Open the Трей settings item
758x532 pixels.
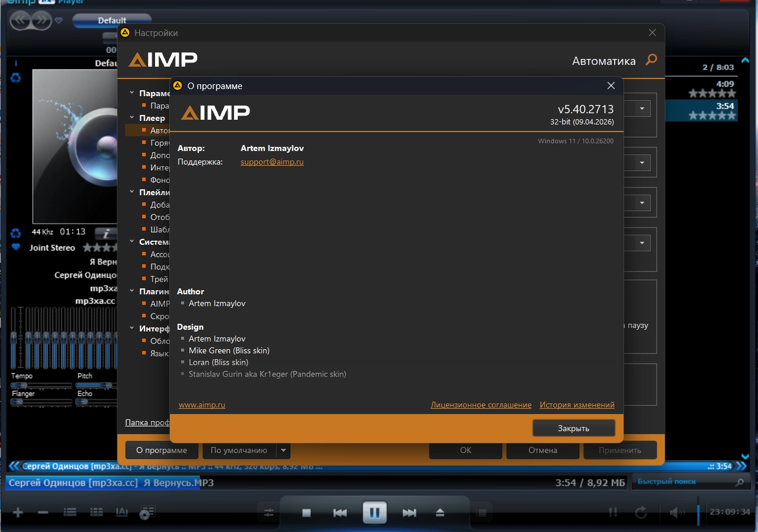[x=159, y=279]
